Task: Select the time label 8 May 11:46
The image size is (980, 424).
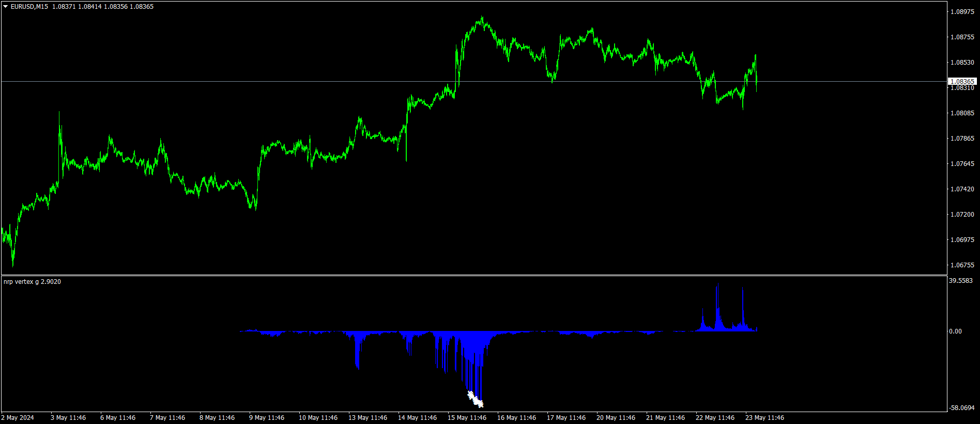Action: click(217, 418)
